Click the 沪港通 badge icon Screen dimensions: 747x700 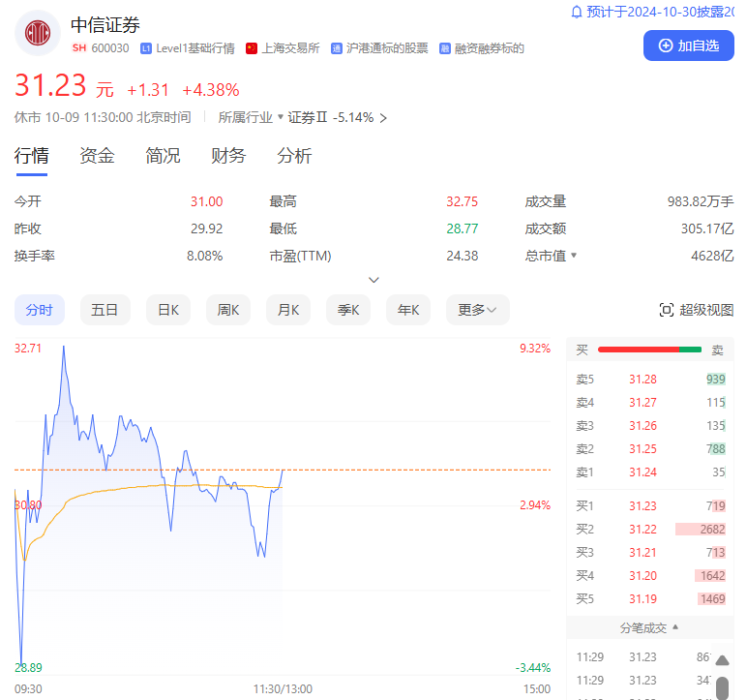coord(337,48)
